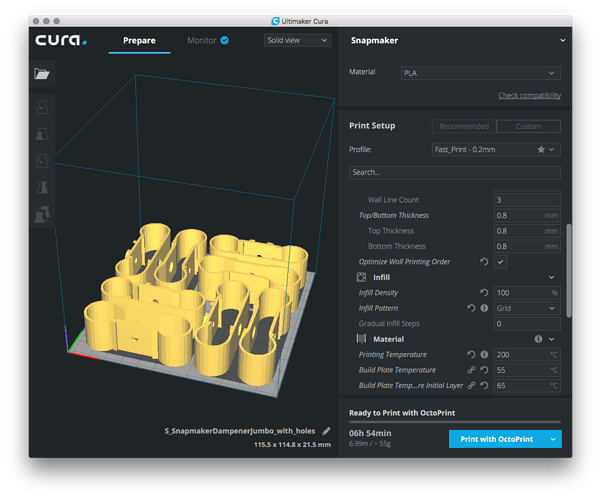
Task: Select the Mirror tool icon
Action: point(42,187)
